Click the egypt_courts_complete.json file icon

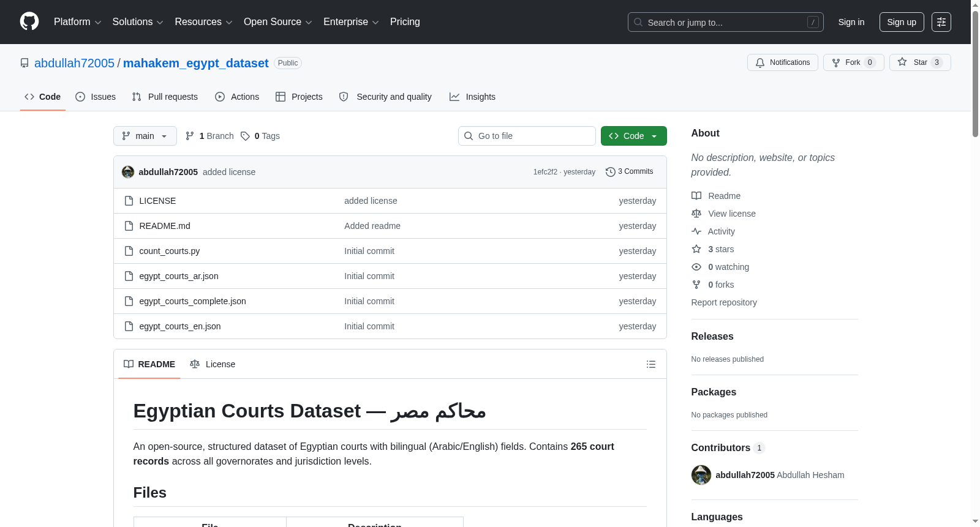[129, 301]
